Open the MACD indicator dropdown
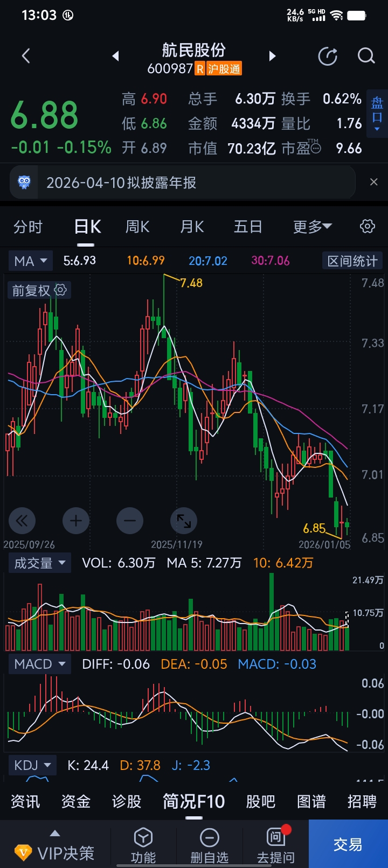Viewport: 388px width, 868px height. (x=40, y=664)
